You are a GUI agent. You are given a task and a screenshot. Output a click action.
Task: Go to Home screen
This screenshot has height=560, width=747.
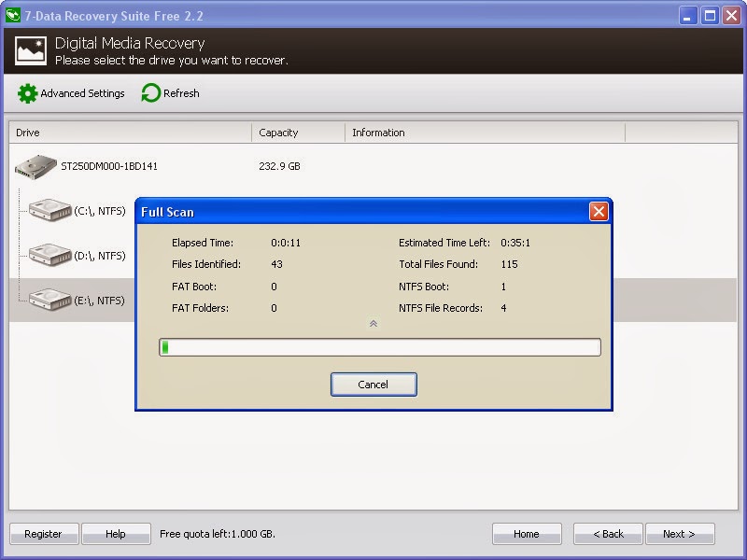(x=527, y=534)
